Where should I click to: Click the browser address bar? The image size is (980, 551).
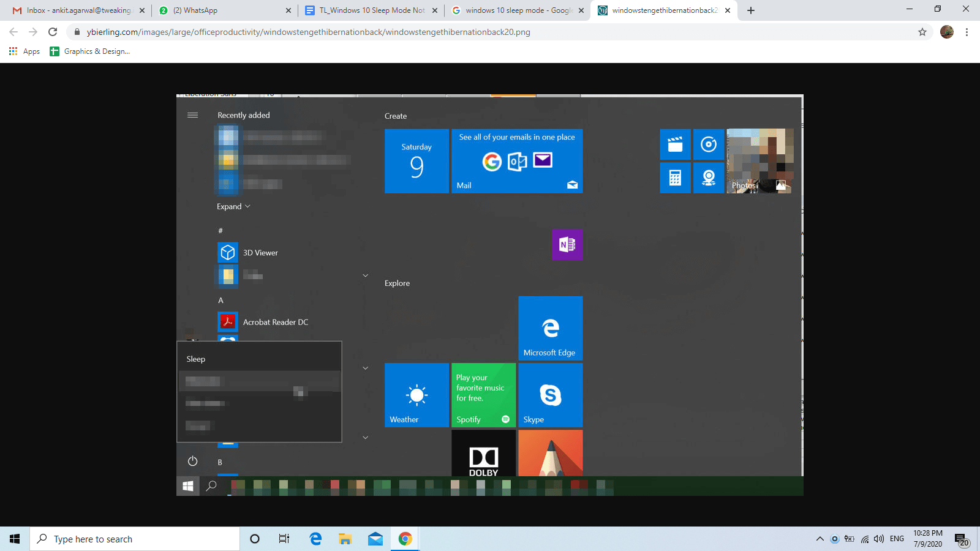tap(429, 32)
